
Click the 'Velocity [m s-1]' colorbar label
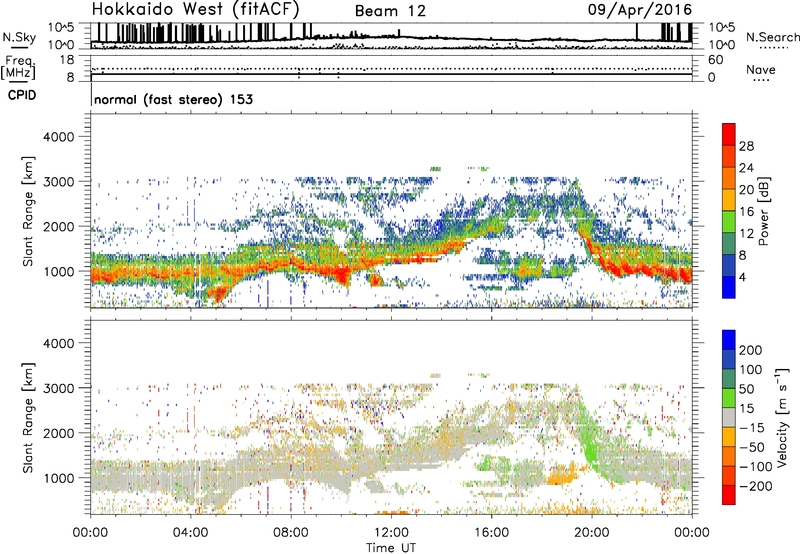782,417
